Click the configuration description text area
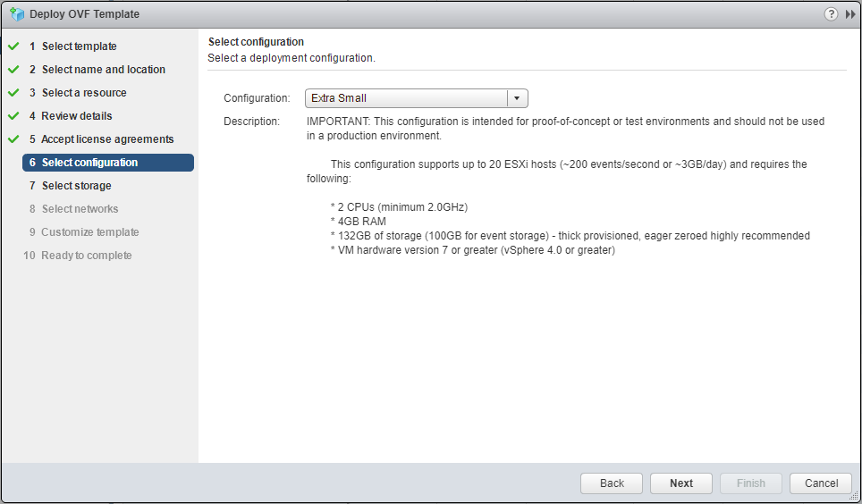This screenshot has width=862, height=504. click(565, 186)
